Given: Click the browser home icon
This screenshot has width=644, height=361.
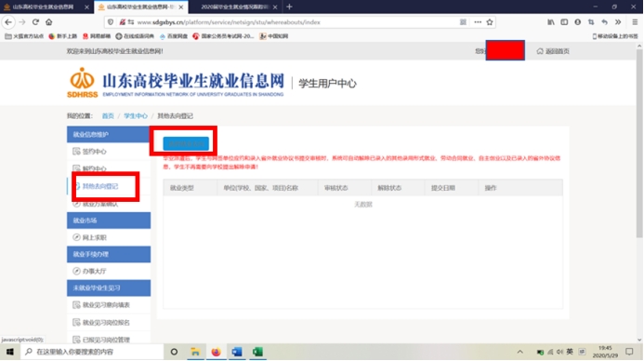Looking at the screenshot, I should [x=49, y=22].
